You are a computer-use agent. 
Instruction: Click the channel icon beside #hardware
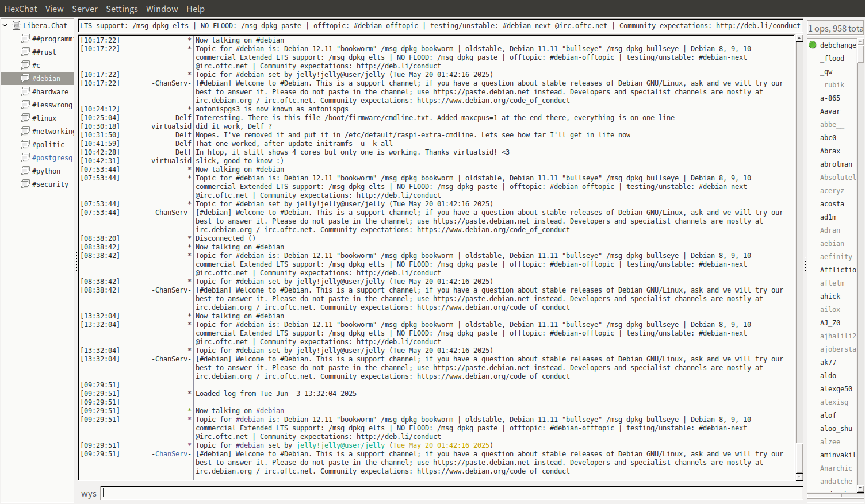click(x=25, y=91)
